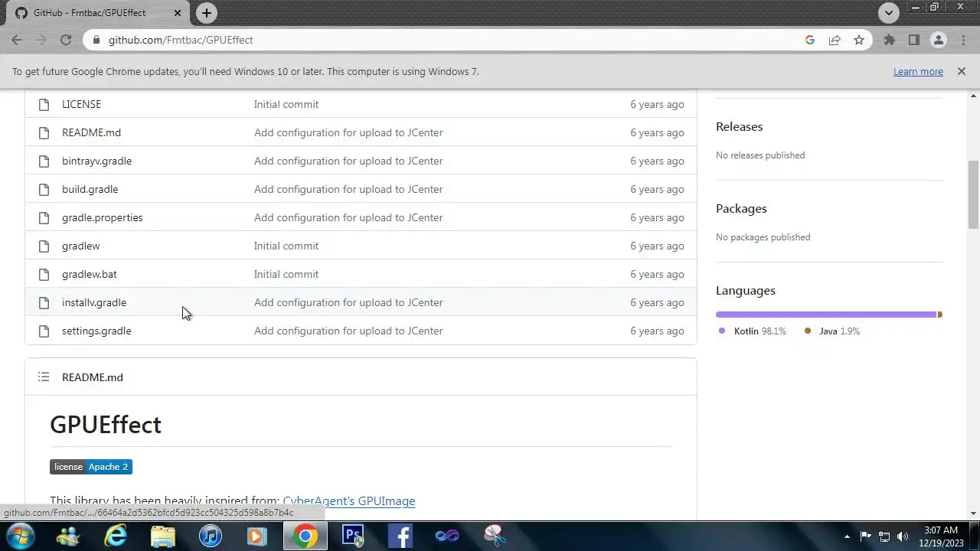
Task: Open settings.gradle row's JCenter commit message
Action: click(348, 331)
